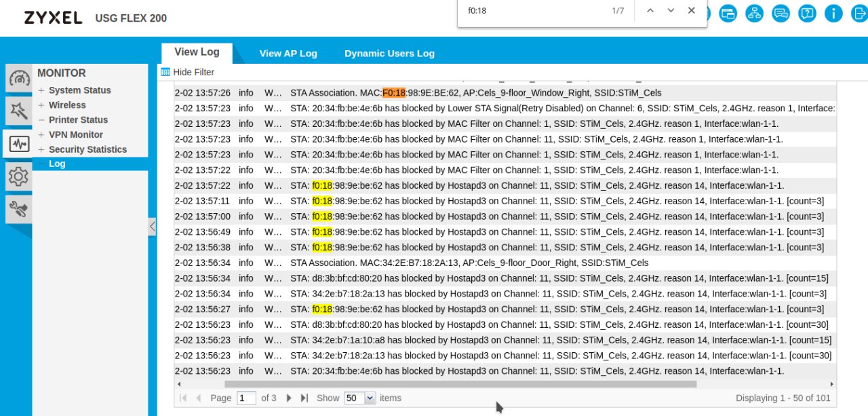868x416 pixels.
Task: Expand the Security Statistics tree node
Action: pos(42,149)
